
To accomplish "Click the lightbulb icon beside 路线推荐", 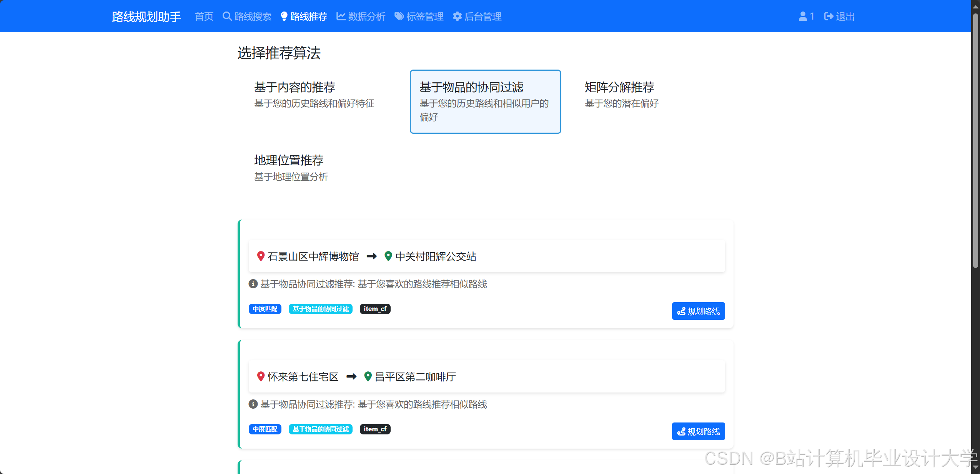I will pyautogui.click(x=284, y=17).
